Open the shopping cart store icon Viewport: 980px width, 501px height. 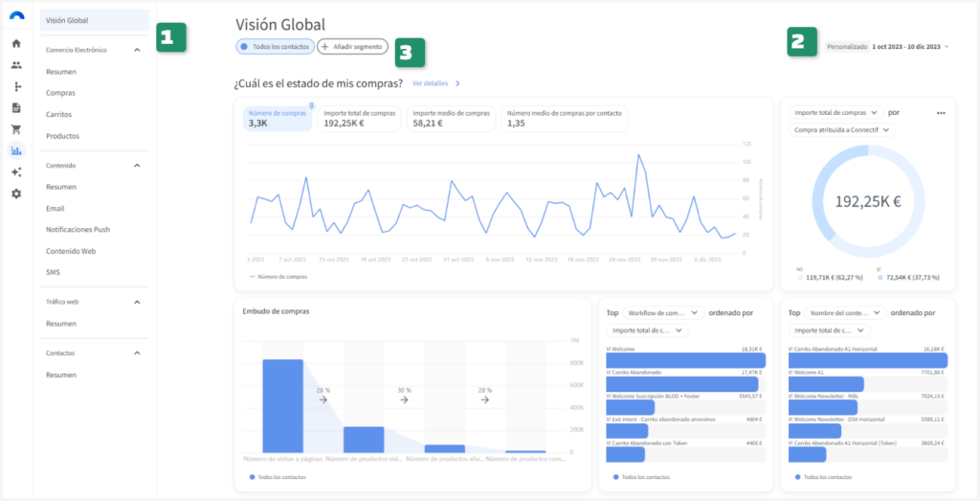16,129
